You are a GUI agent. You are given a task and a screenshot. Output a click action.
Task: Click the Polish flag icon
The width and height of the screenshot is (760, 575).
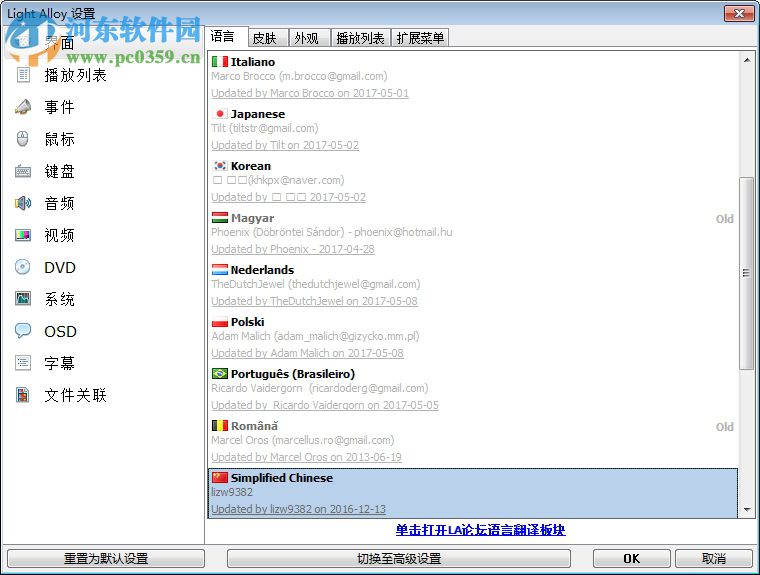tap(220, 321)
